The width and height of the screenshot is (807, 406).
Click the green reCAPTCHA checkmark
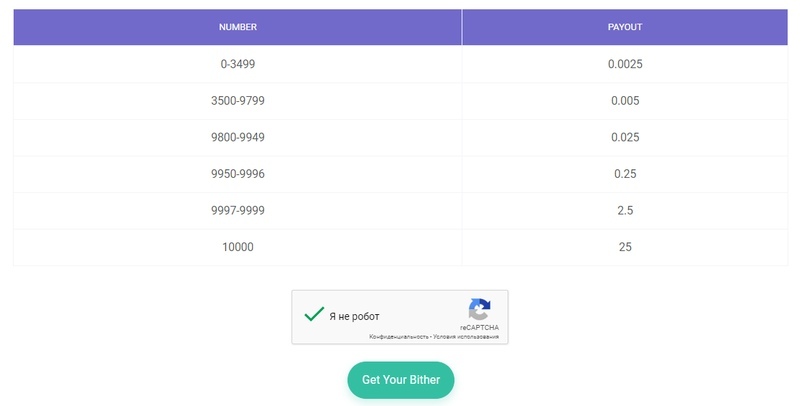pos(314,315)
